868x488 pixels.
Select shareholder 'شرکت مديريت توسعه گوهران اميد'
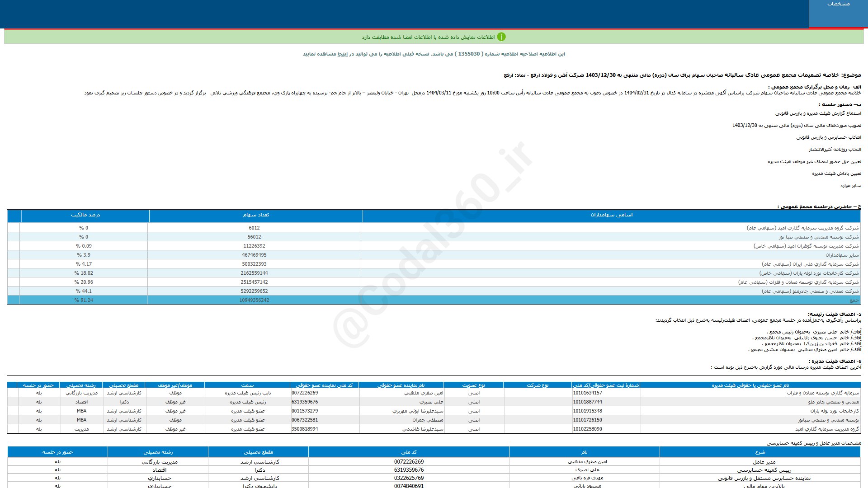click(806, 246)
